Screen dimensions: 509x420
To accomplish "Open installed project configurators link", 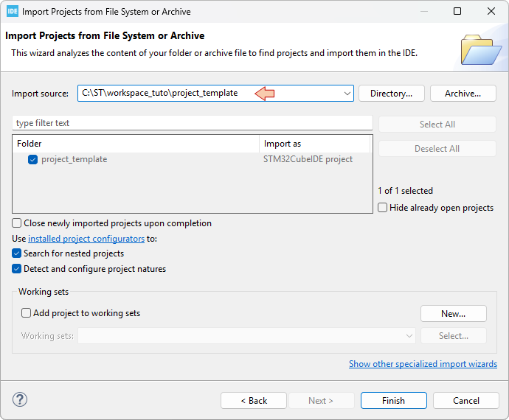I will coord(86,239).
